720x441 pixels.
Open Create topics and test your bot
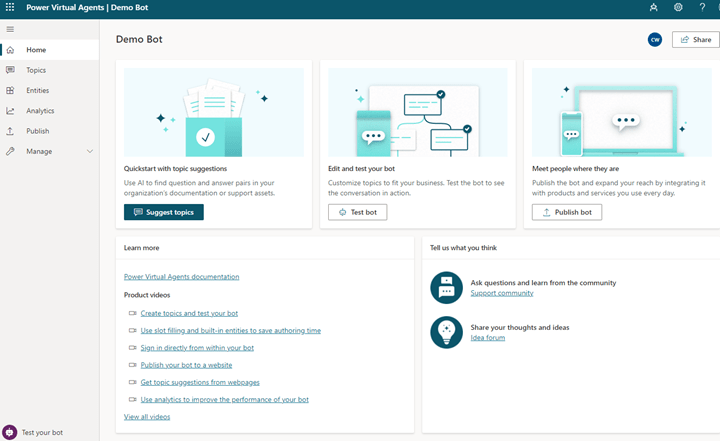189,313
